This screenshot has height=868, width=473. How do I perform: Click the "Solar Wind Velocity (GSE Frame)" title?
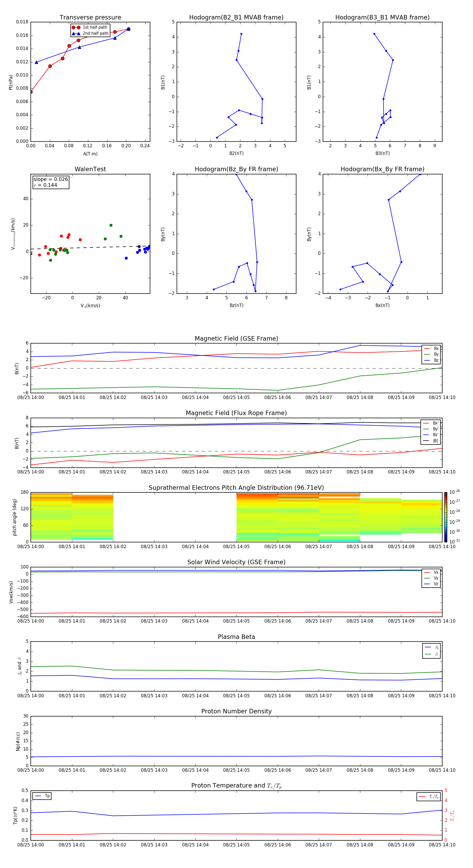tap(236, 562)
